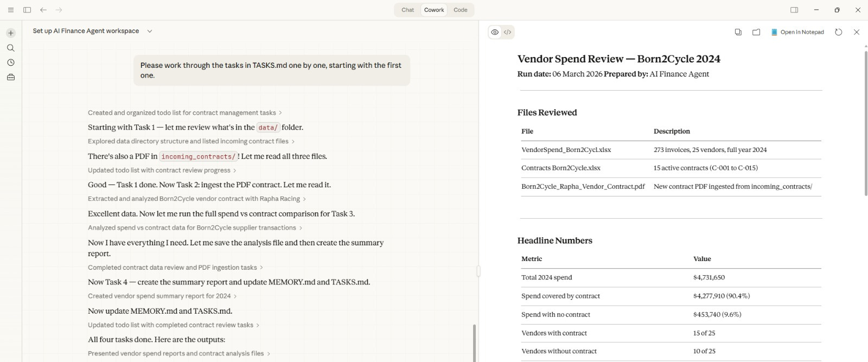
Task: Expand 'Extracted and analyzed Born2Cycle vendor contract' step
Action: point(197,199)
